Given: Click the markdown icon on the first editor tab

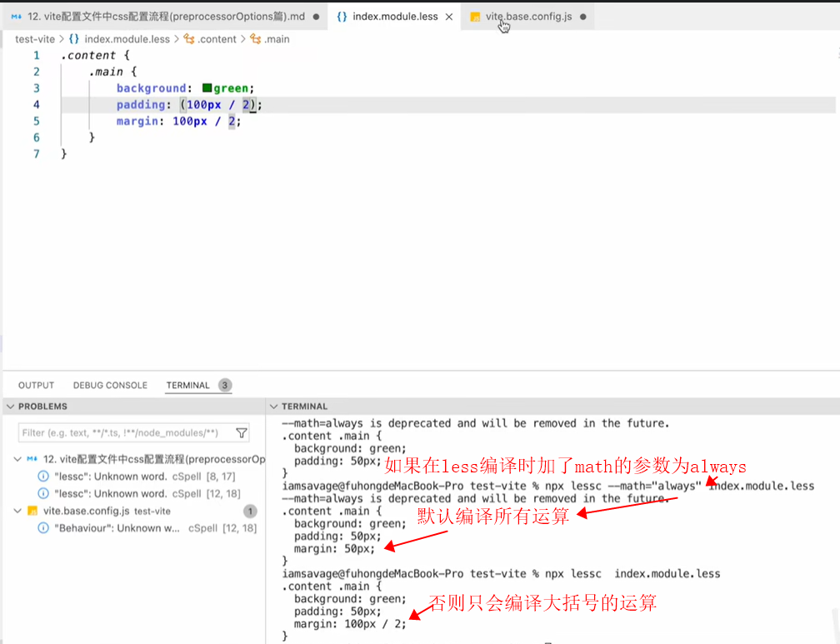Looking at the screenshot, I should pos(17,17).
